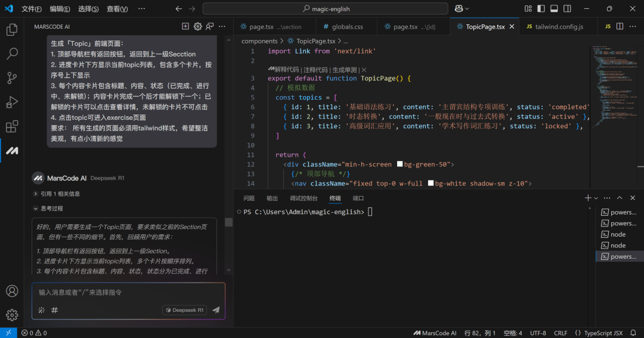Toggle the primary side bar layout button

[541, 9]
